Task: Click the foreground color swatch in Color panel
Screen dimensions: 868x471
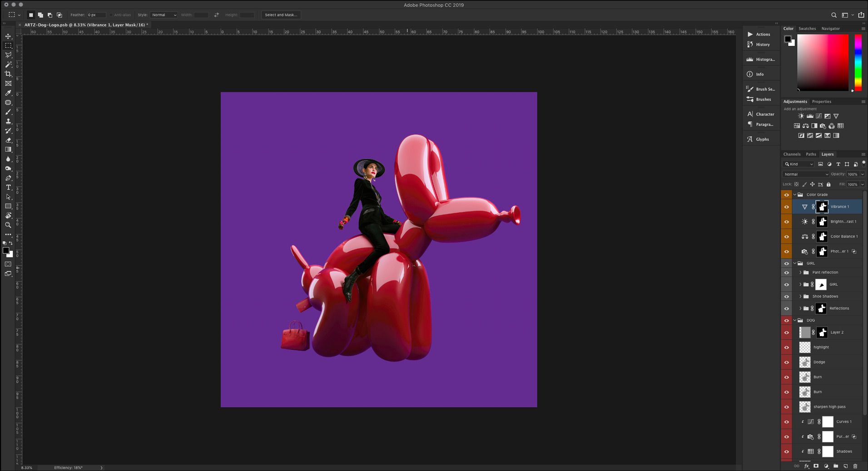Action: coord(788,39)
